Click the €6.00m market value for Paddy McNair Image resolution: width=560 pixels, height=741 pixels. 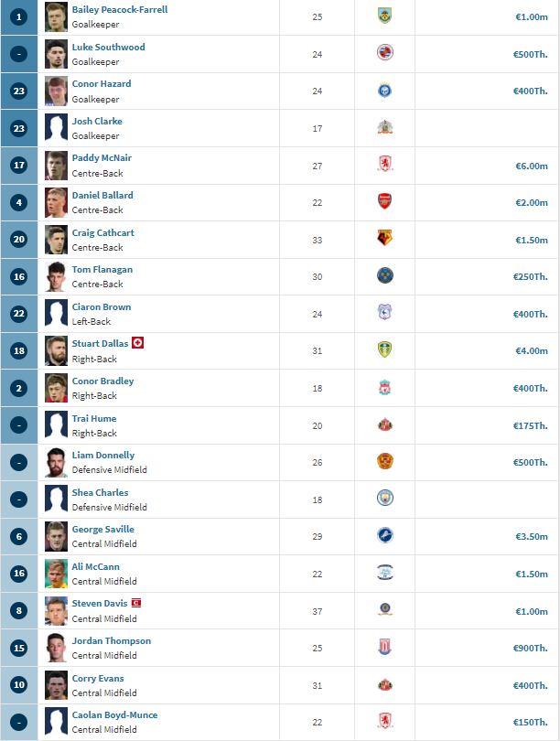pos(531,166)
